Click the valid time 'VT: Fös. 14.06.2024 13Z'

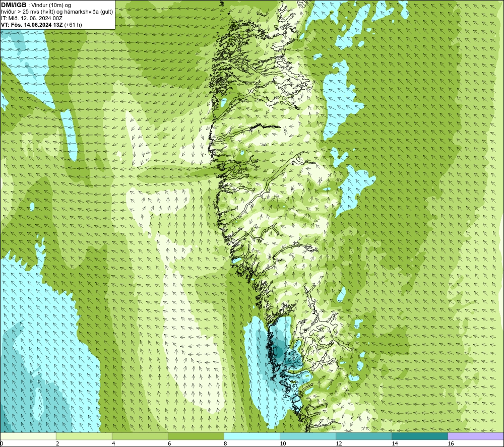[x=32, y=25]
